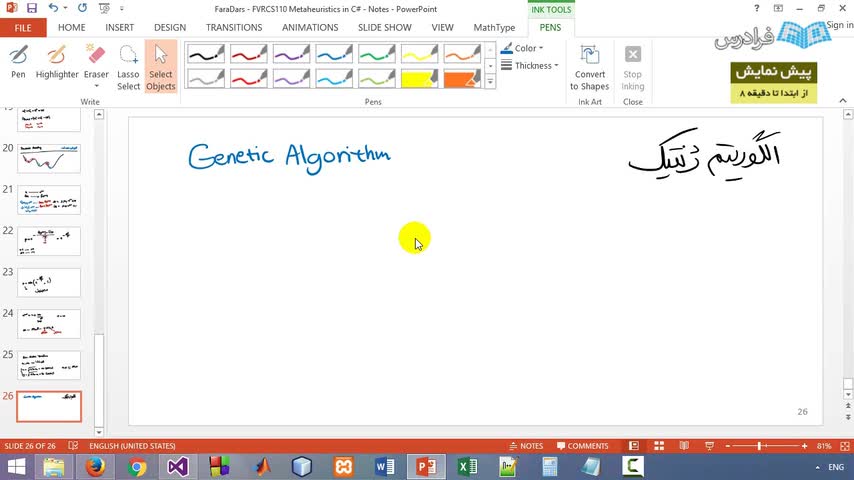
Task: Open TRANSITIONS ribbon tab
Action: (234, 28)
